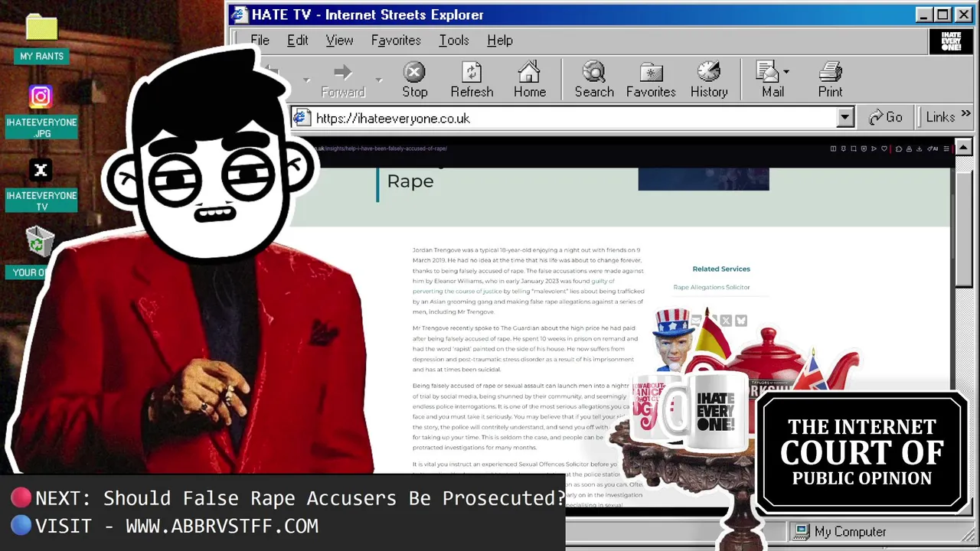The height and width of the screenshot is (551, 980).
Task: Open the Favorites toolbar folder
Action: pos(651,80)
